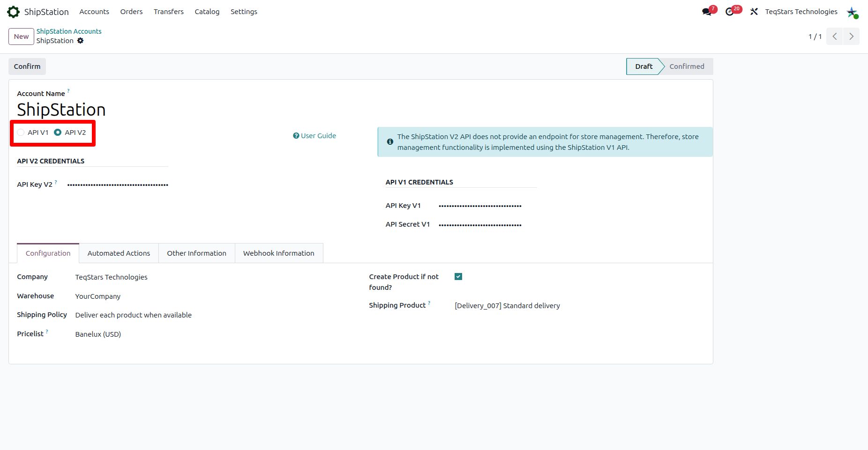Show the Pricelist help tooltip
Screen dimensions: 868x450
click(47, 331)
